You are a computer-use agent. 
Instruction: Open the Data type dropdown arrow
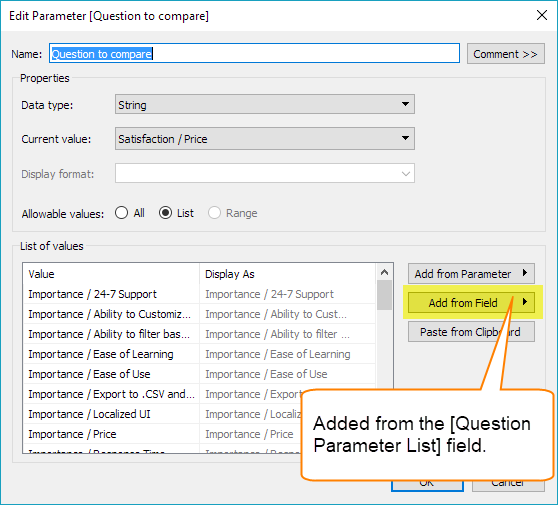click(405, 104)
